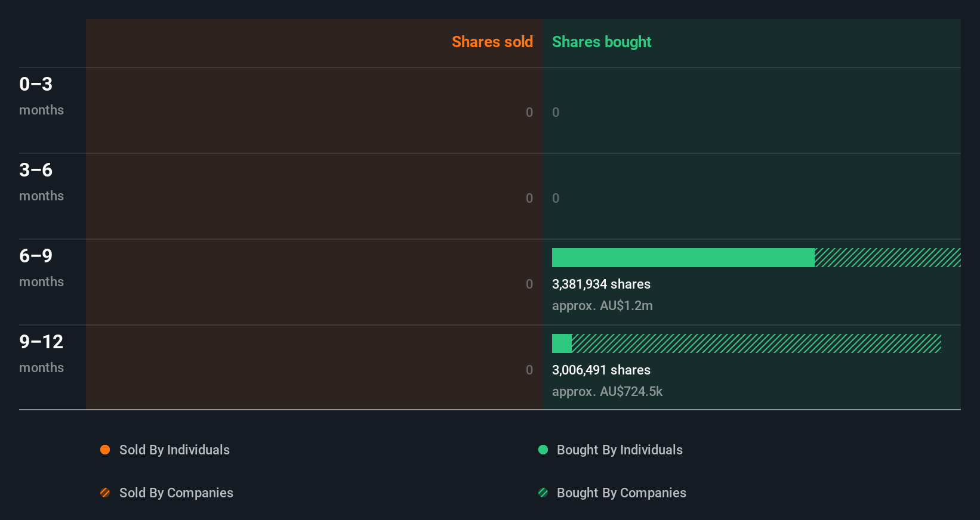The image size is (980, 520).
Task: Click the striped bar segment in 9–12 months row
Action: pos(756,343)
